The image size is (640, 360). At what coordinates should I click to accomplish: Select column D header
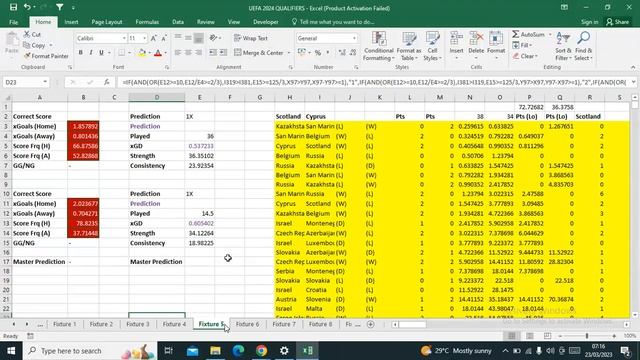pos(157,97)
